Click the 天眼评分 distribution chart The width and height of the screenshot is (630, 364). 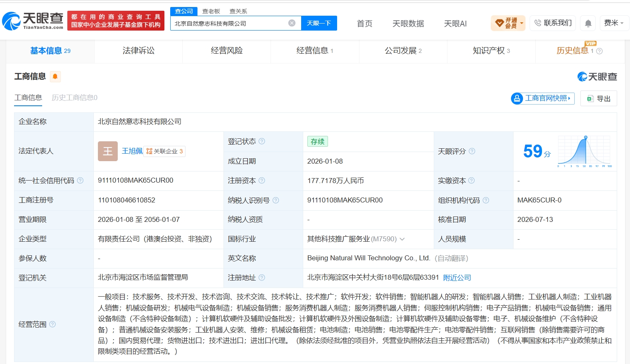(585, 151)
